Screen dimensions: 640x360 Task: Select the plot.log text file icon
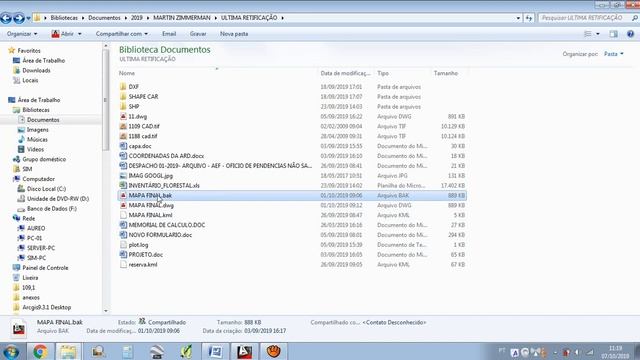(x=123, y=244)
